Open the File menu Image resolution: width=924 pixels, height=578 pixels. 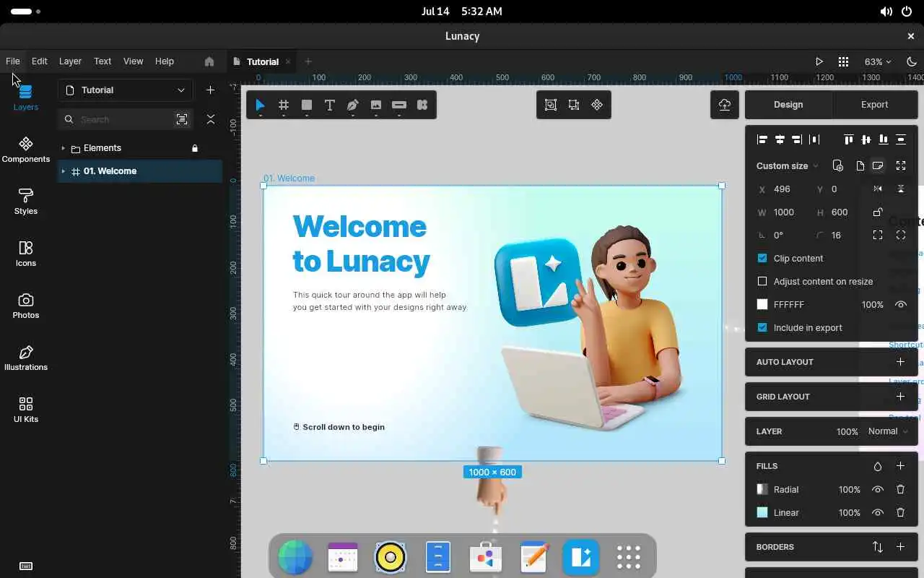(x=13, y=61)
